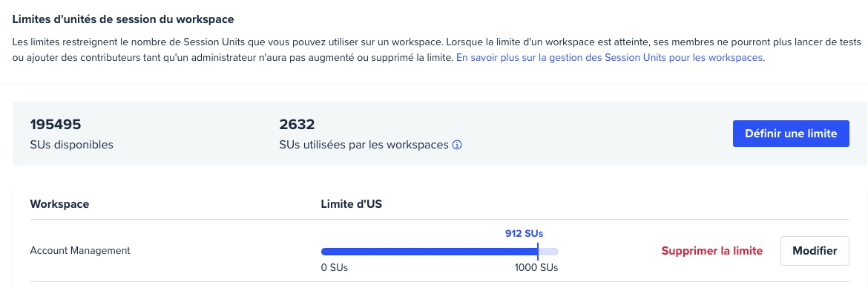Image resolution: width=868 pixels, height=288 pixels.
Task: Click the info icon beside SUs utilisées
Action: [457, 145]
